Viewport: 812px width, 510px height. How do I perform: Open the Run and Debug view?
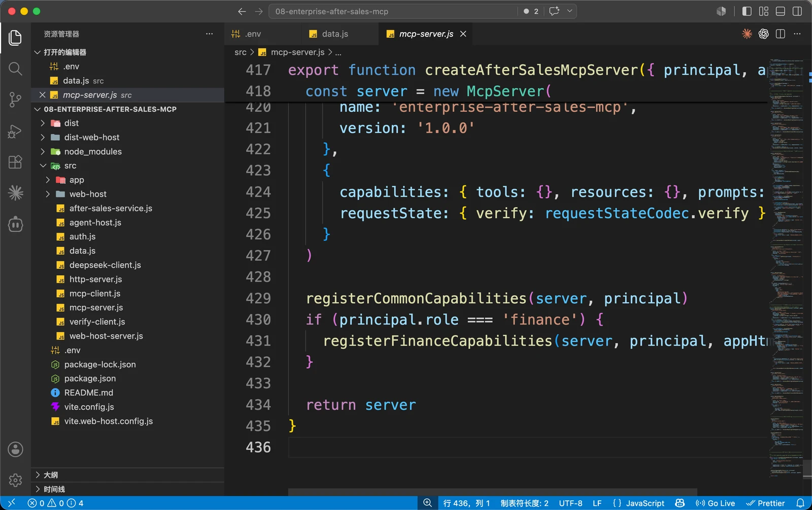(x=15, y=131)
